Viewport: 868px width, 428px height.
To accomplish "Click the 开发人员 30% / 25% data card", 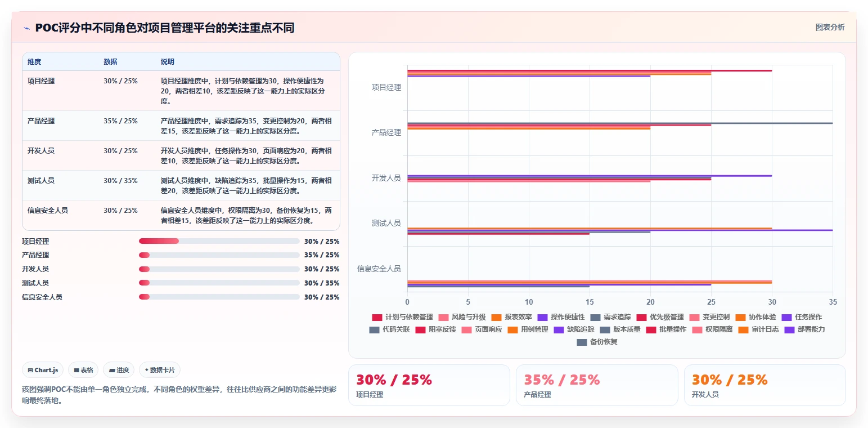I will click(764, 385).
